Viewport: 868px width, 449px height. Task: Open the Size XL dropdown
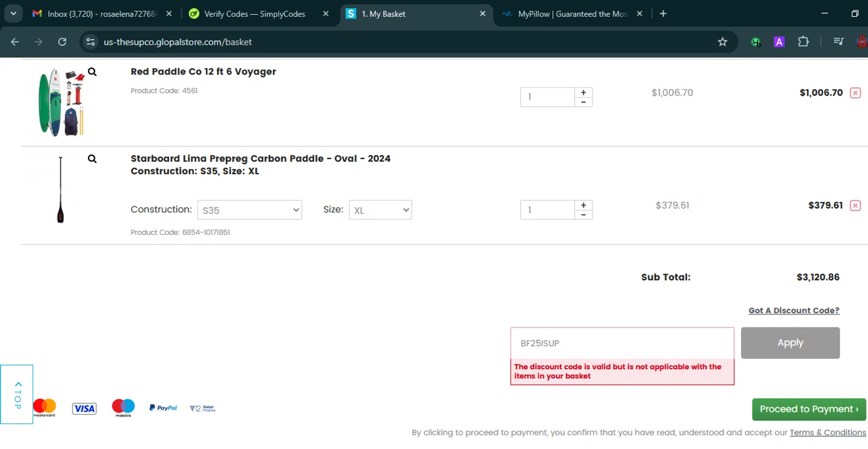click(380, 210)
